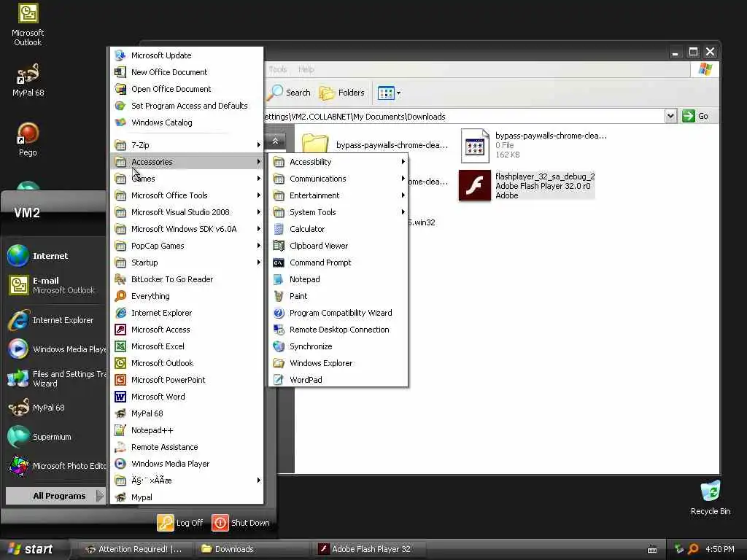Click Shut Down button

coord(241,523)
